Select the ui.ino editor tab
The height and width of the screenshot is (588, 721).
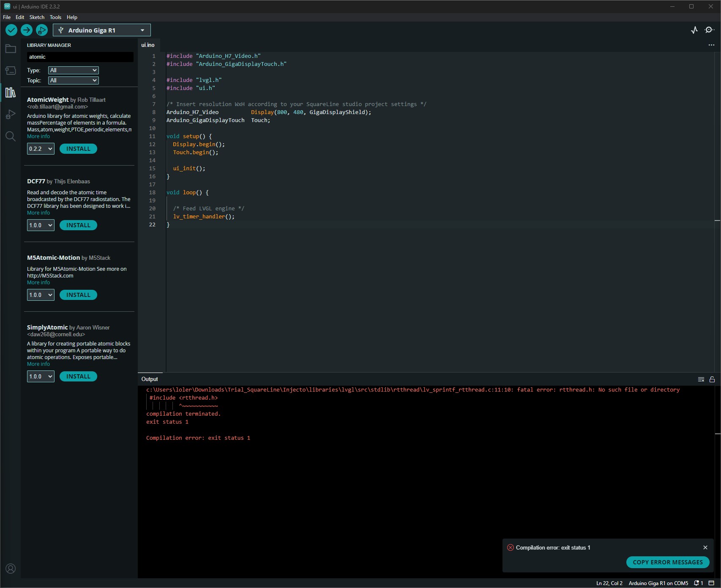click(x=148, y=45)
